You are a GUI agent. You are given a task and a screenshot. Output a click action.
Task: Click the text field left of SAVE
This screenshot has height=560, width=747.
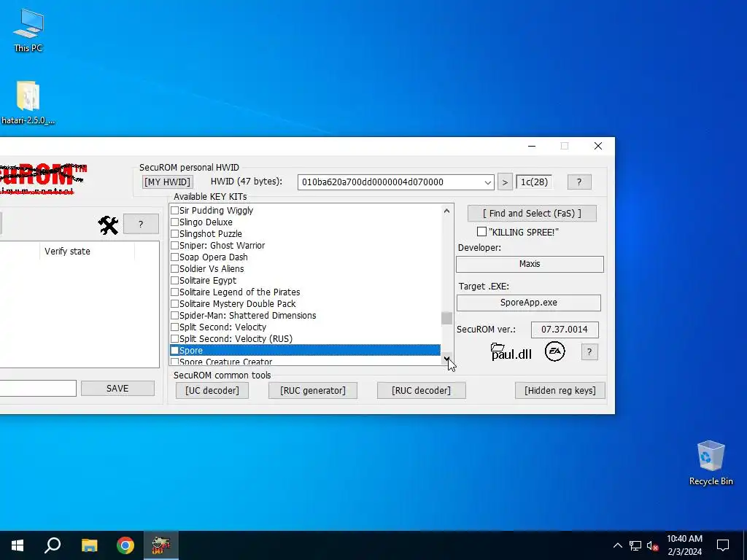(x=38, y=388)
